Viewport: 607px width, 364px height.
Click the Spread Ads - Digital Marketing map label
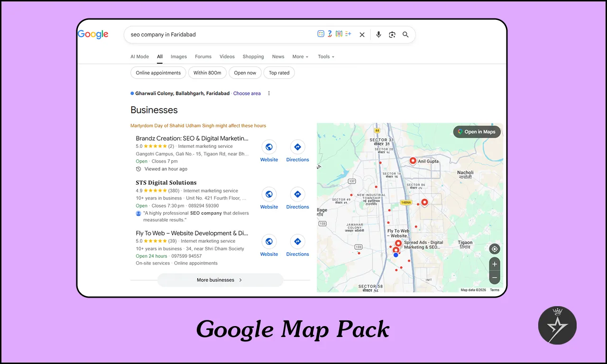point(423,245)
